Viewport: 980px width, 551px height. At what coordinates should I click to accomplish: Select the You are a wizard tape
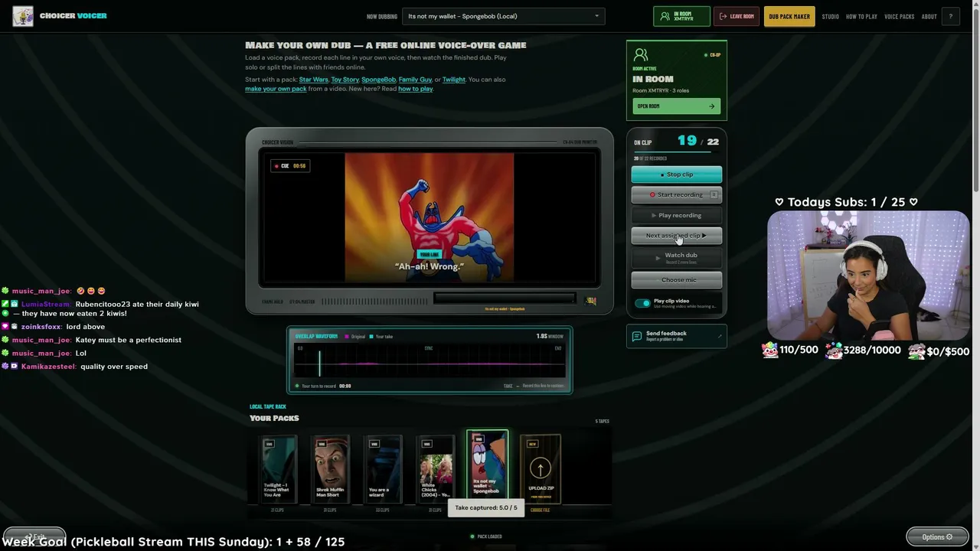[382, 469]
